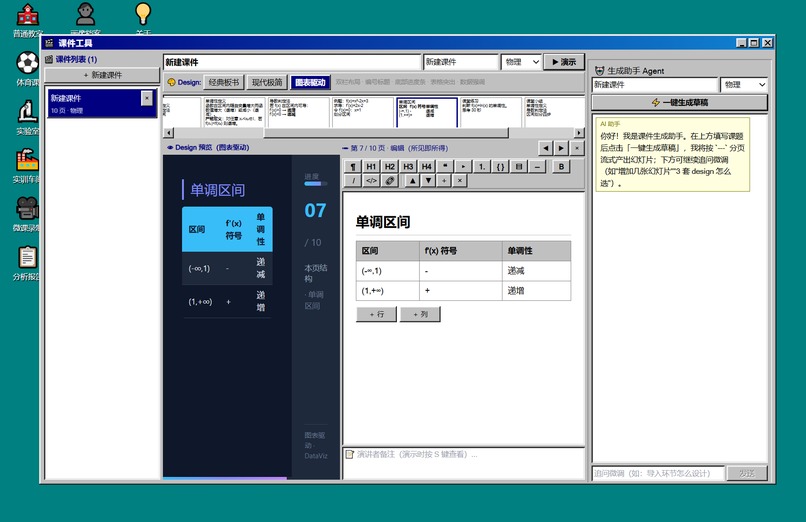Image resolution: width=806 pixels, height=522 pixels.
Task: Move the block down with the ▼ button
Action: click(x=428, y=180)
